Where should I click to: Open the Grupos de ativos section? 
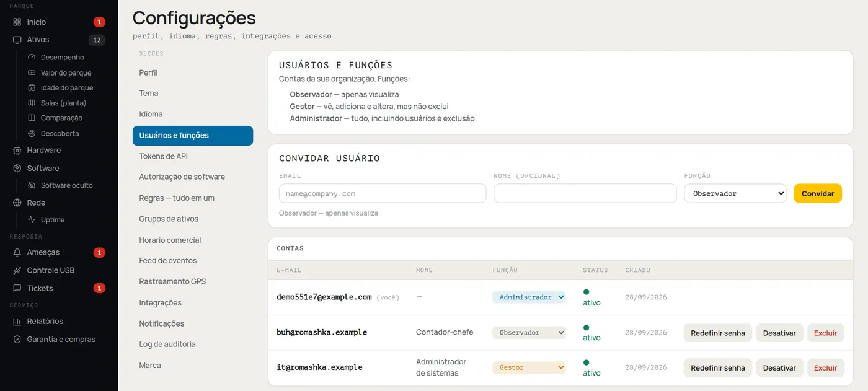(x=193, y=219)
